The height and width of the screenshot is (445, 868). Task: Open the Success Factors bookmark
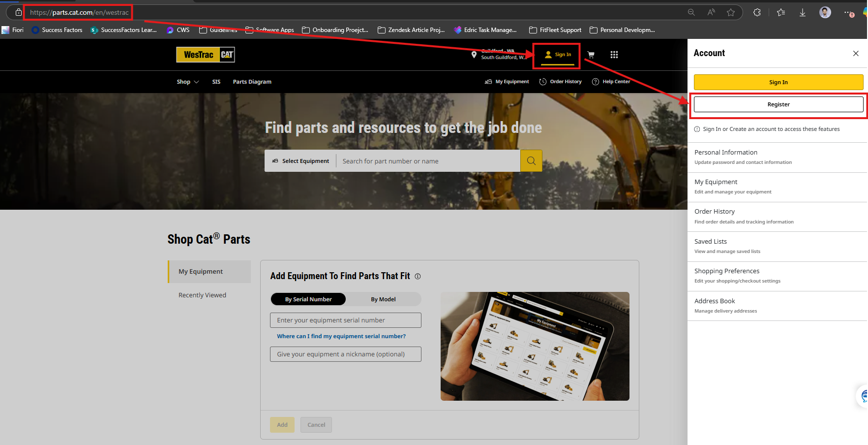coord(57,30)
